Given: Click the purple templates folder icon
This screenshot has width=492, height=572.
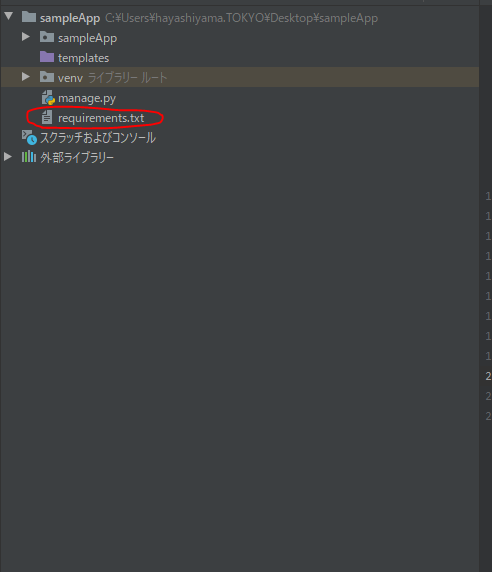Looking at the screenshot, I should pyautogui.click(x=47, y=57).
